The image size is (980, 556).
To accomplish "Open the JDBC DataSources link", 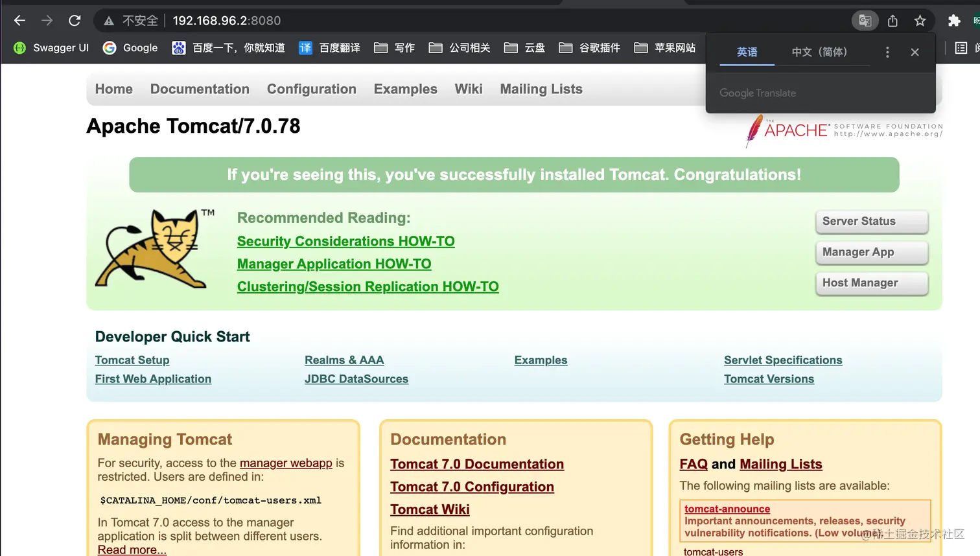I will tap(356, 379).
